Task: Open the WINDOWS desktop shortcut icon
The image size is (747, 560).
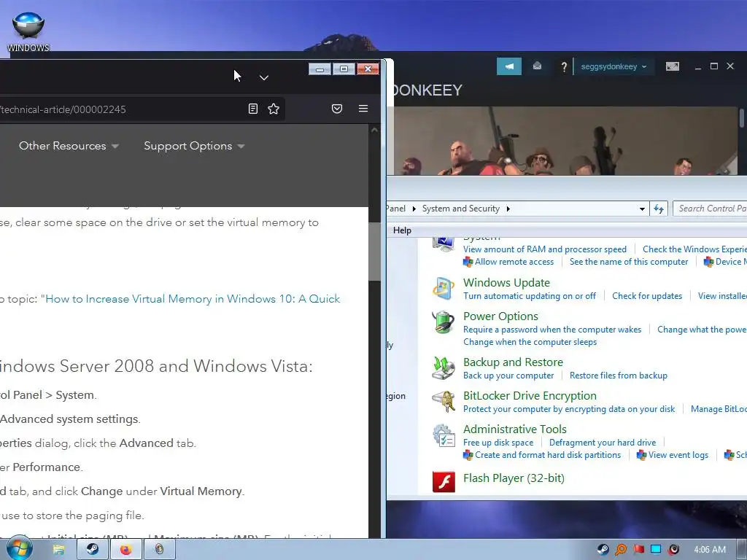Action: click(28, 31)
